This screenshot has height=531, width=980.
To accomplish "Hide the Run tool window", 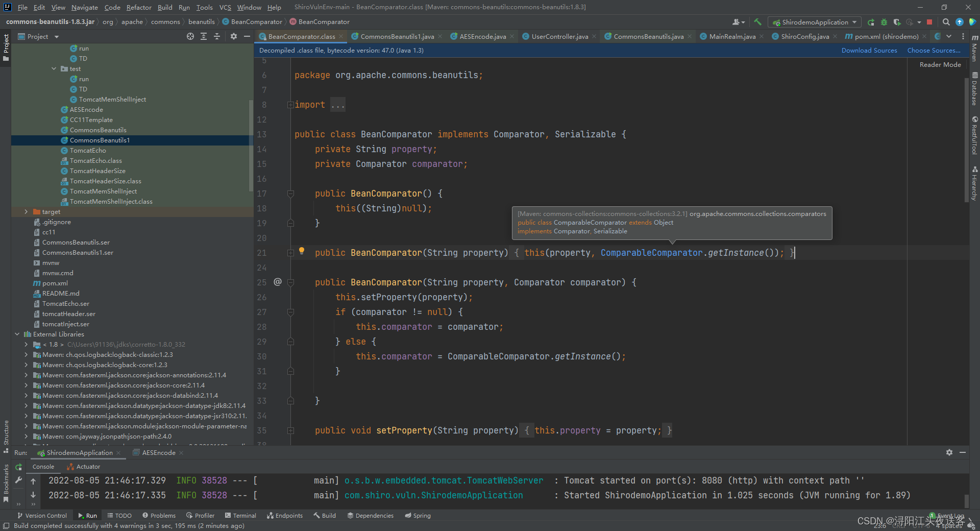I will coord(963,452).
